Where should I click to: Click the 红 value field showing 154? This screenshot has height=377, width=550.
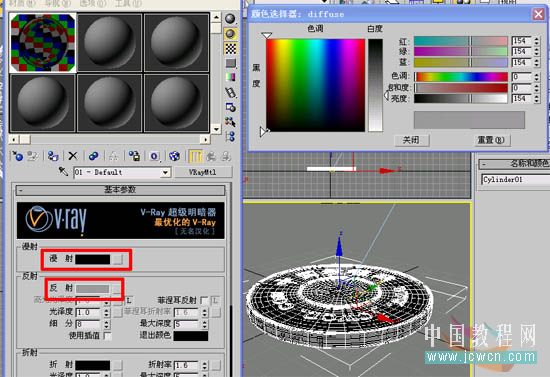tap(522, 41)
